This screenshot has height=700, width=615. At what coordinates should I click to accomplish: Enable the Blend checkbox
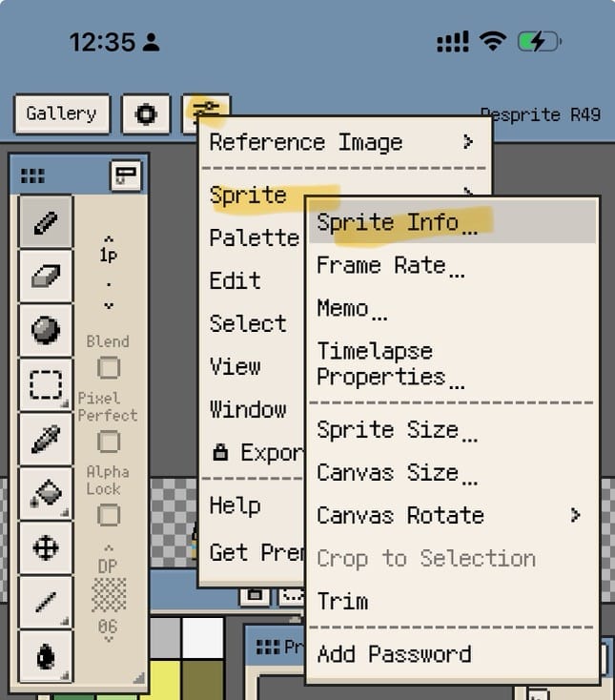[x=110, y=367]
